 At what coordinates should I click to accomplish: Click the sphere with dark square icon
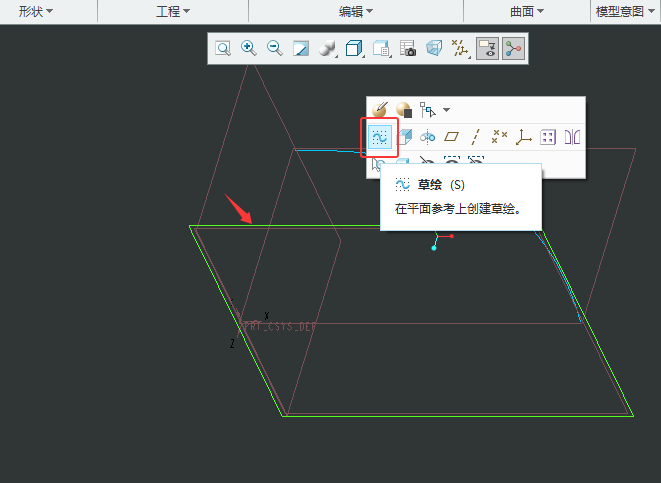tap(404, 110)
